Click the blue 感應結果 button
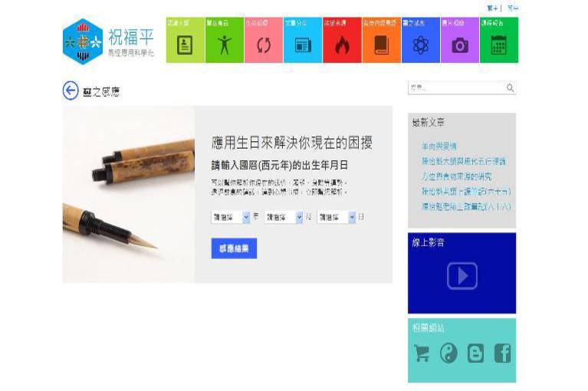 [x=234, y=248]
